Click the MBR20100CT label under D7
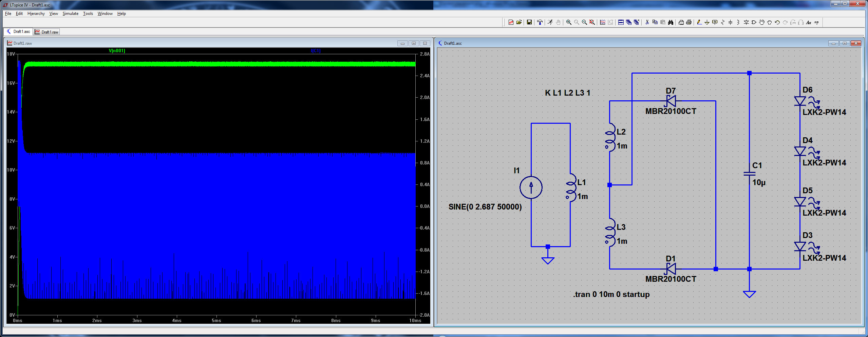868x337 pixels. [x=671, y=111]
